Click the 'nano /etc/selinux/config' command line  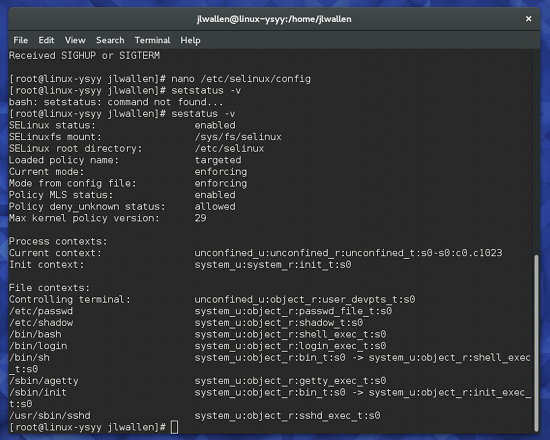[x=160, y=79]
